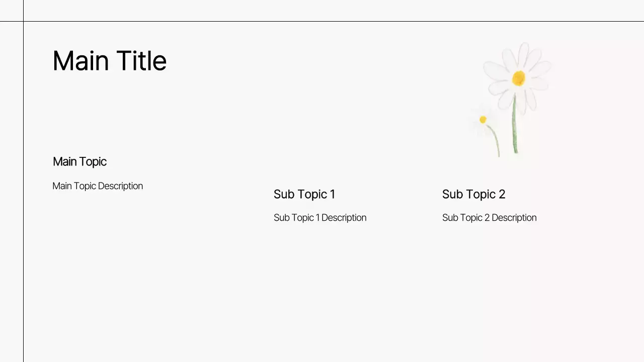Select the "Main Topic" heading

point(79,161)
